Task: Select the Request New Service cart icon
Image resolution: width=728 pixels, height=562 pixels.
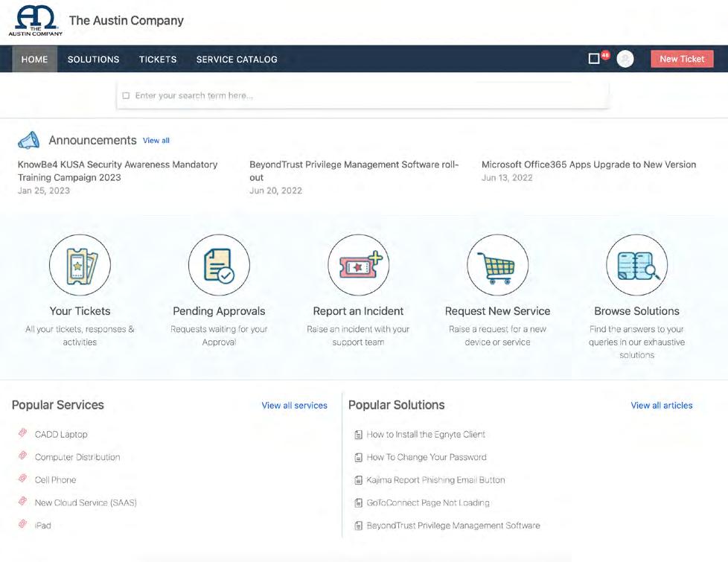Action: [497, 265]
